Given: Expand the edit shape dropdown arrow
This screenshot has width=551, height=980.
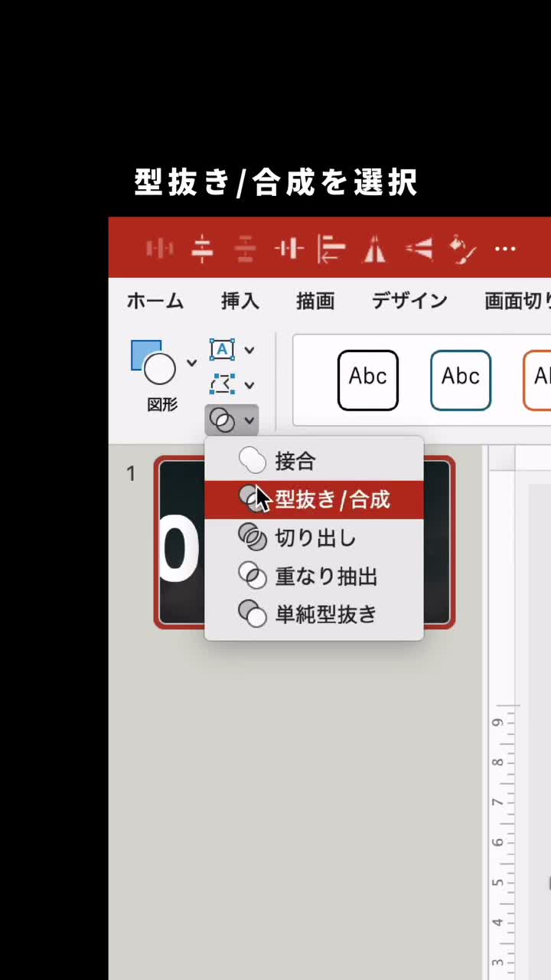Looking at the screenshot, I should (249, 384).
